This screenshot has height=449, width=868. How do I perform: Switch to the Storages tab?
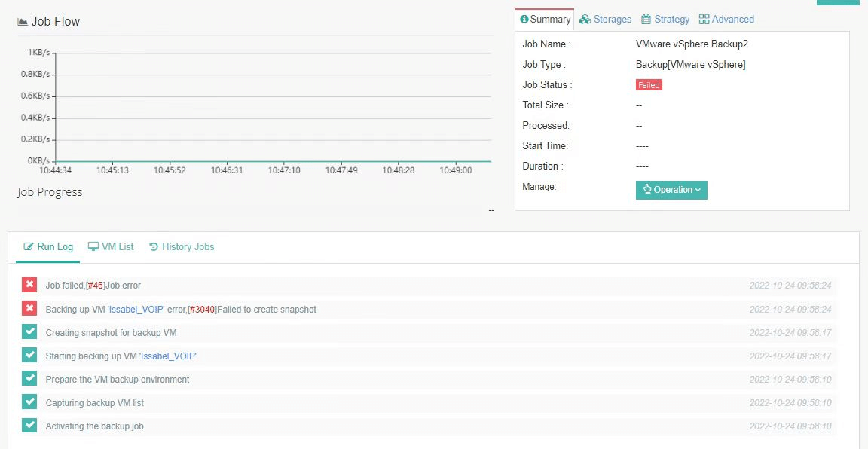pos(606,20)
